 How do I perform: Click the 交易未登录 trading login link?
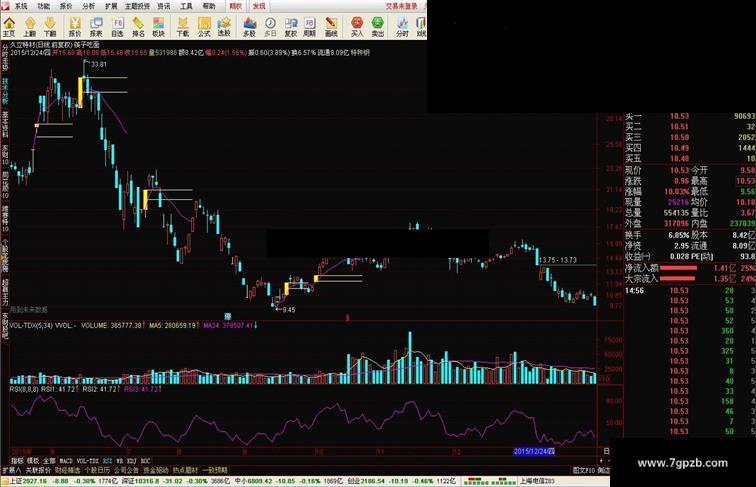pos(401,6)
